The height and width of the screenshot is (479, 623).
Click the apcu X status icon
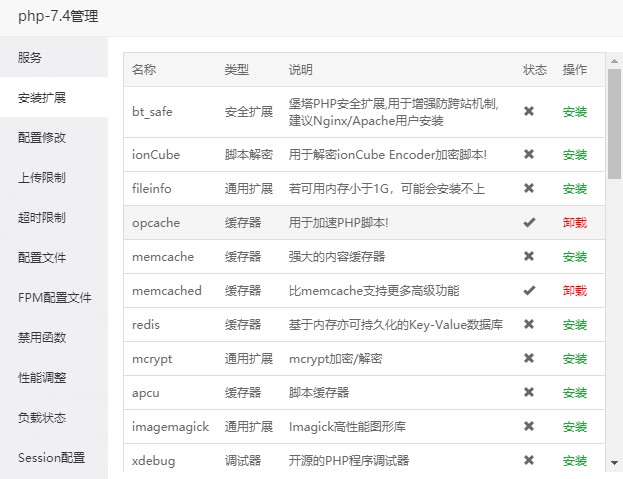click(529, 392)
